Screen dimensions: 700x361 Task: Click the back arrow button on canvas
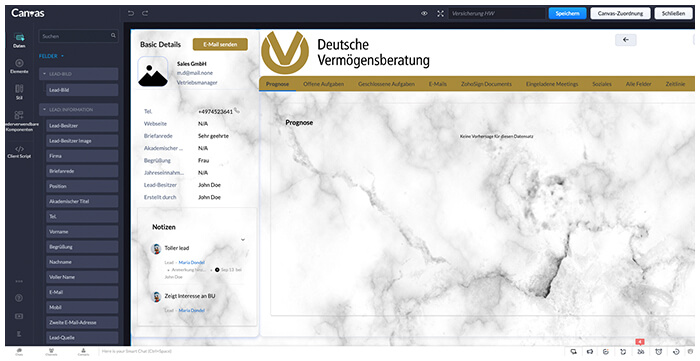[625, 40]
